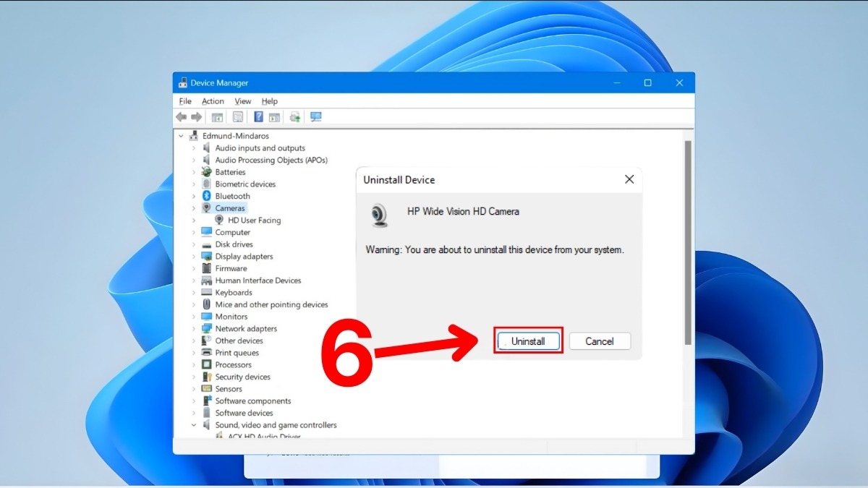Maximize the Device Manager window

647,83
